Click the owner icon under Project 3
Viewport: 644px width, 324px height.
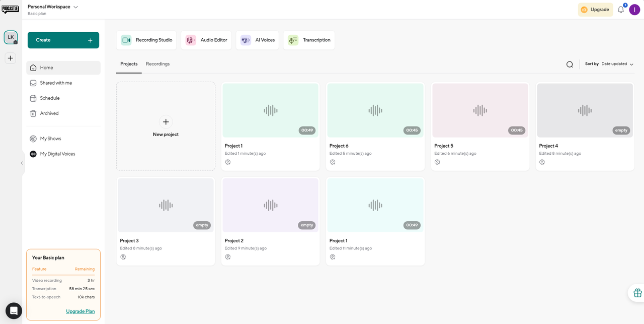(x=123, y=257)
